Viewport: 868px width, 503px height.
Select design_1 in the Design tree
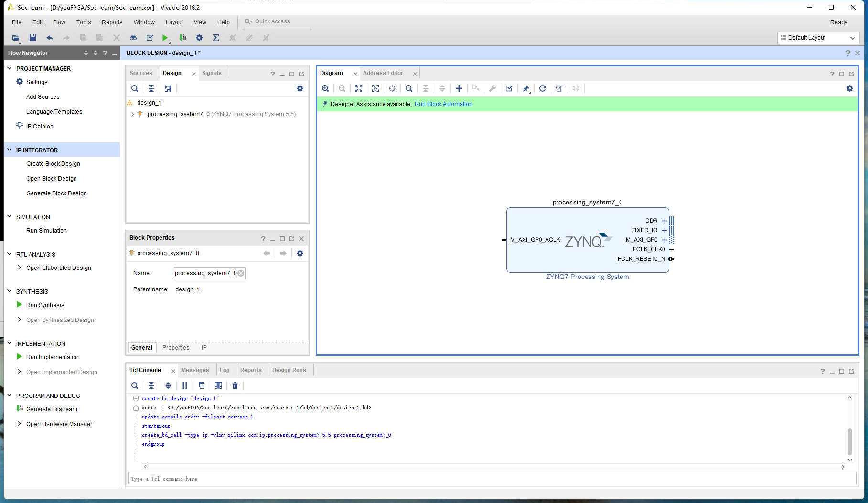149,103
